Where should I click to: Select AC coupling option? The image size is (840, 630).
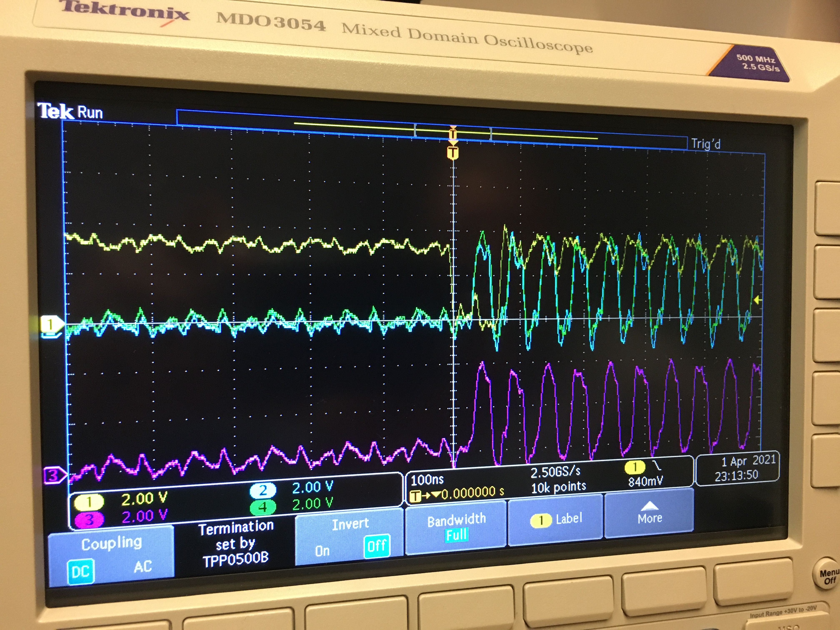pos(143,567)
